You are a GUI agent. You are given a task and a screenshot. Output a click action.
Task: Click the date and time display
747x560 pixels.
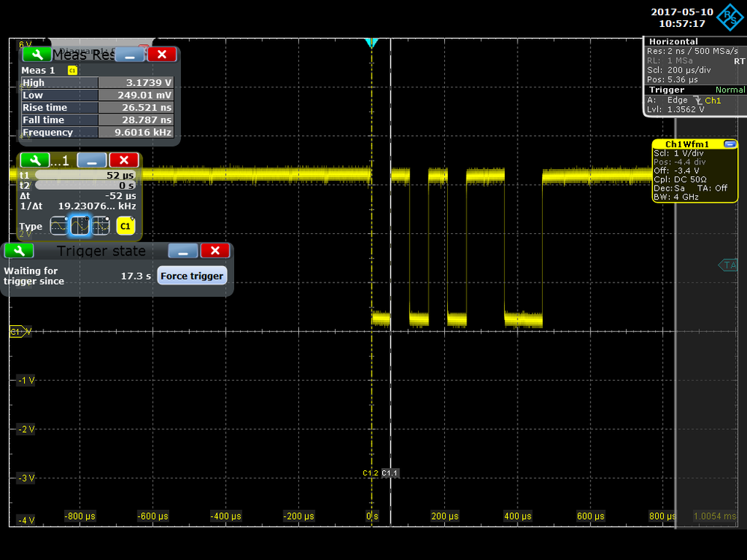click(x=682, y=18)
